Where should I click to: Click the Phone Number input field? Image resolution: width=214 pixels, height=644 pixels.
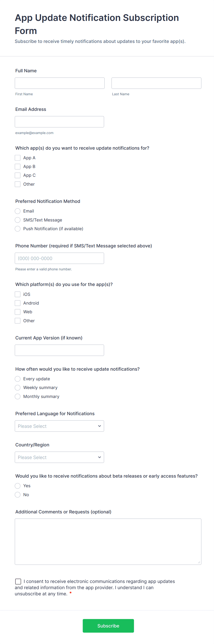coord(59,258)
